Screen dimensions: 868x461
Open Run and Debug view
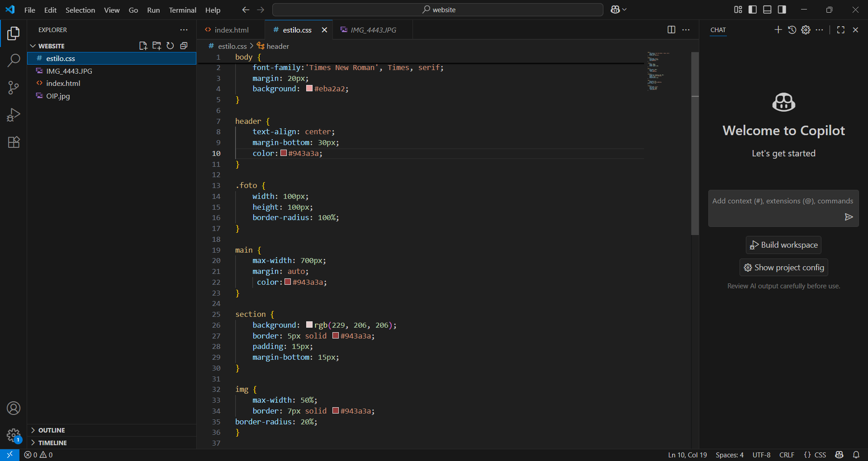point(14,115)
